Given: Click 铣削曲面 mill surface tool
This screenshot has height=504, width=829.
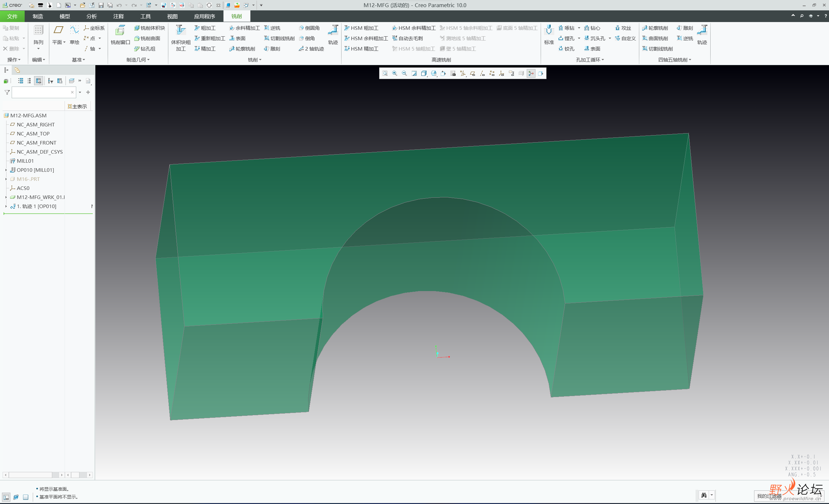Looking at the screenshot, I should 147,38.
